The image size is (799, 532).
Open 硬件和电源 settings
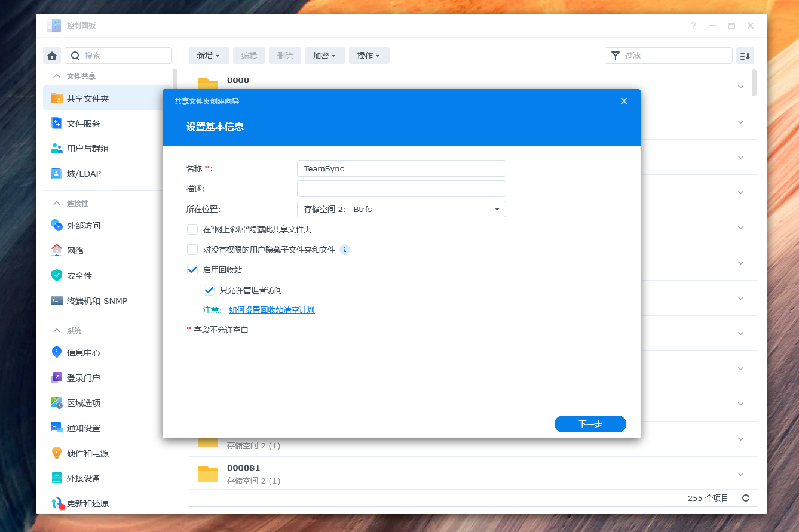click(x=94, y=453)
